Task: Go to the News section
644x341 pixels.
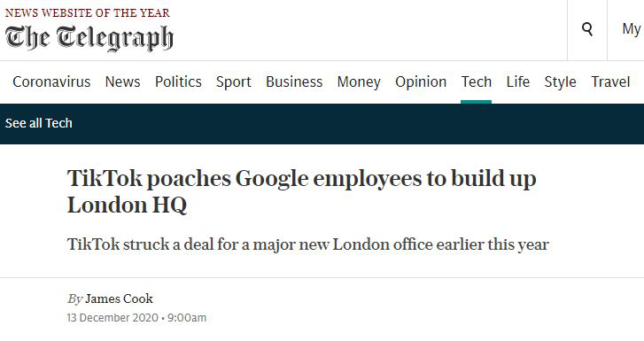Action: coord(122,81)
